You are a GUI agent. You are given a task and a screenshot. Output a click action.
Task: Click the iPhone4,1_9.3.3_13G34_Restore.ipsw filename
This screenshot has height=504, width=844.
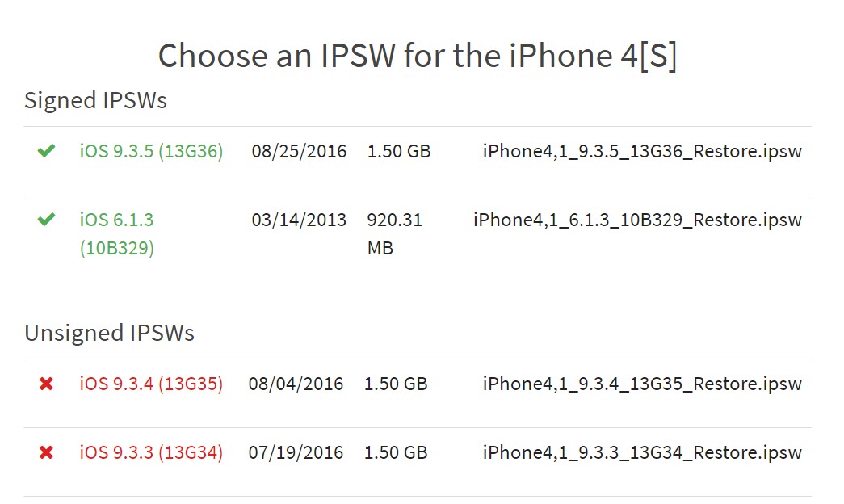pyautogui.click(x=642, y=452)
